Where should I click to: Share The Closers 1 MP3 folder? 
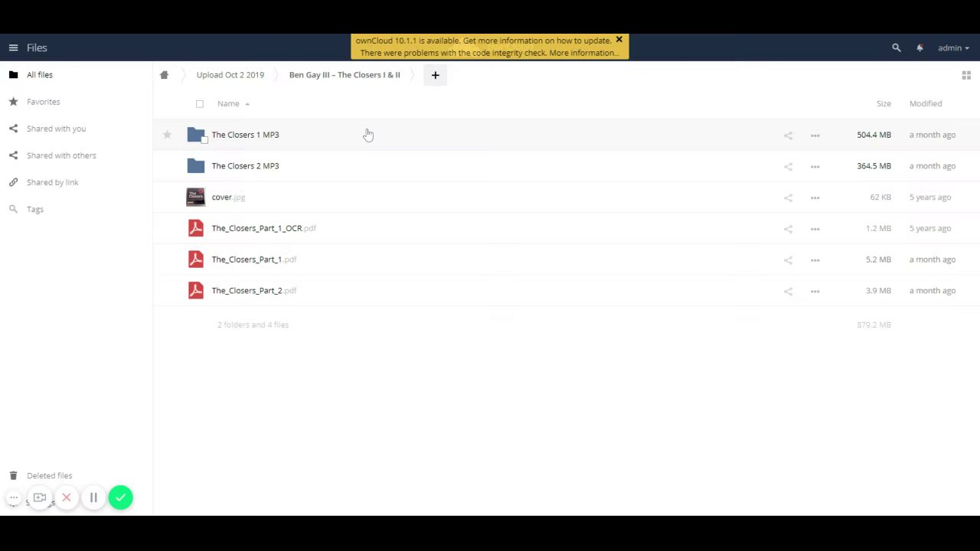click(788, 135)
